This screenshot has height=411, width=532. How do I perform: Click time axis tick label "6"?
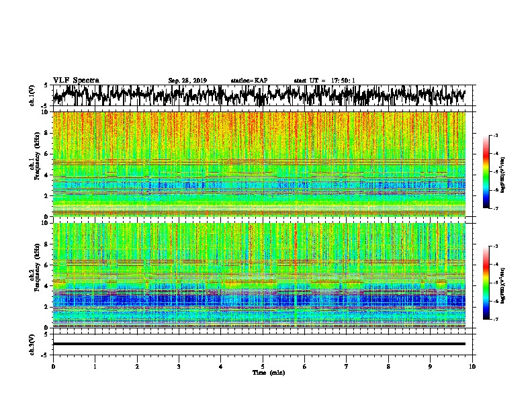[305, 367]
